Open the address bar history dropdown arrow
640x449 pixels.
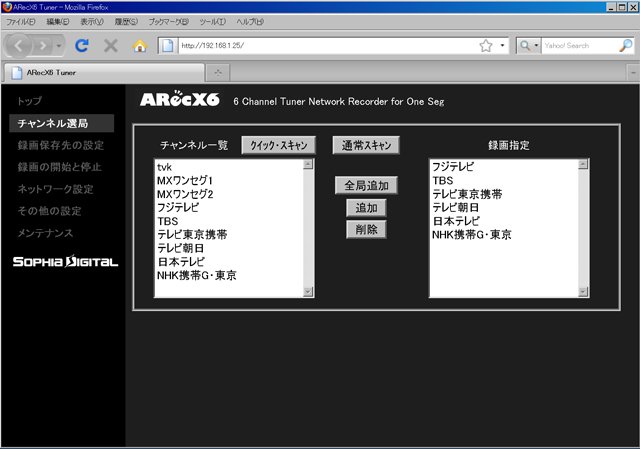click(502, 46)
